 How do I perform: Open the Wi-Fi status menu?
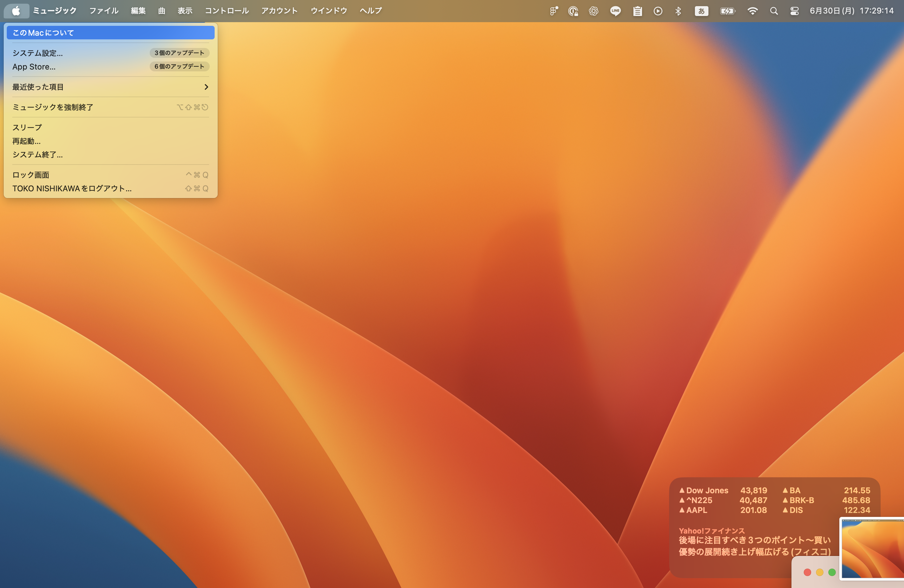[x=752, y=11]
